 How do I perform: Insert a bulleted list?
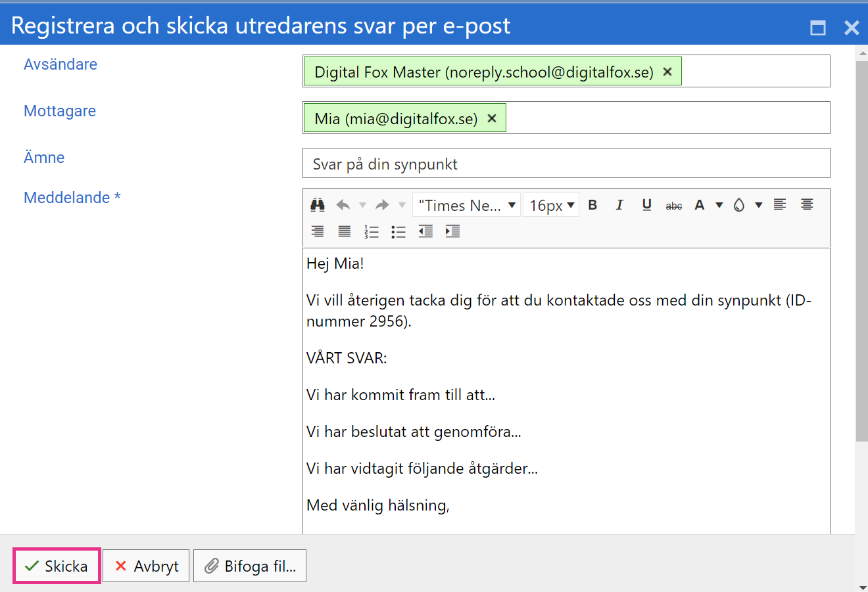click(x=398, y=231)
